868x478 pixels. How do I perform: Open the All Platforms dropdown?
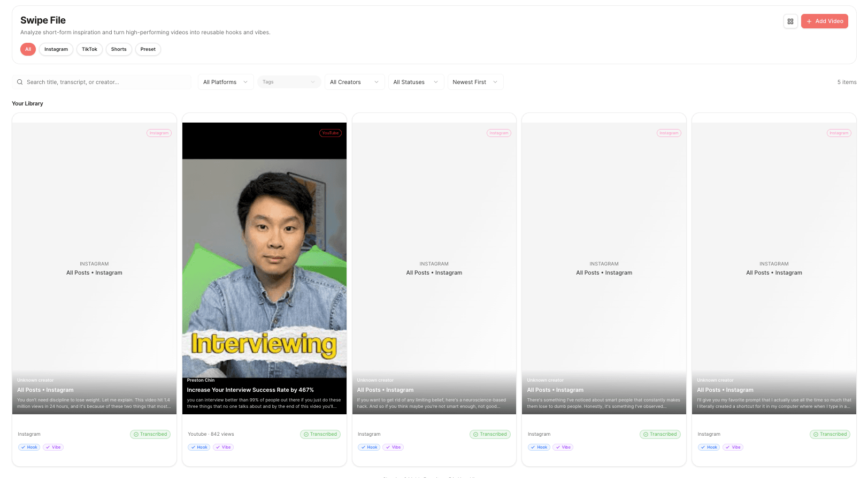tap(226, 82)
